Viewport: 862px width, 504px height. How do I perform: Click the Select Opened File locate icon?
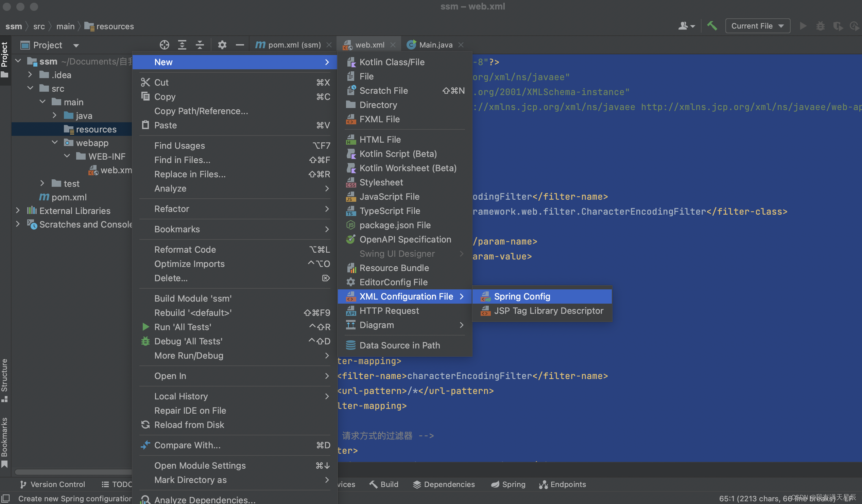(164, 45)
